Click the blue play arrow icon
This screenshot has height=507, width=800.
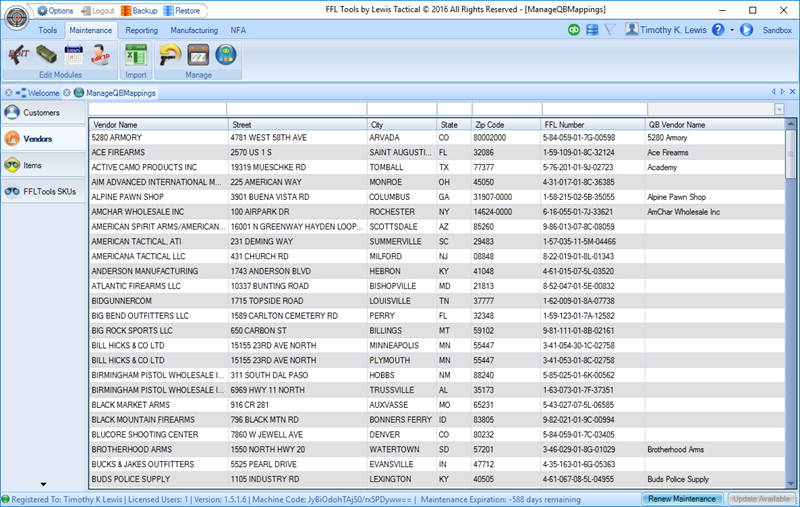tap(746, 30)
